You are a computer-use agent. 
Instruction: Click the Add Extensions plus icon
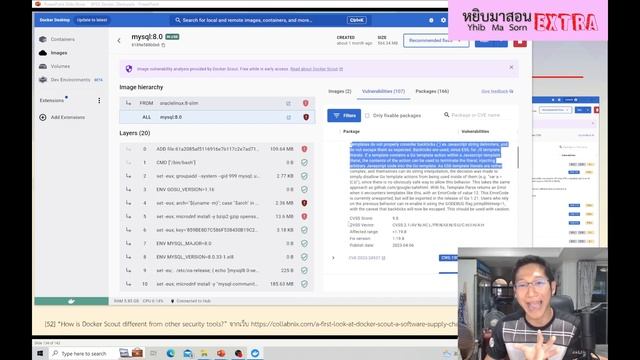tap(43, 117)
